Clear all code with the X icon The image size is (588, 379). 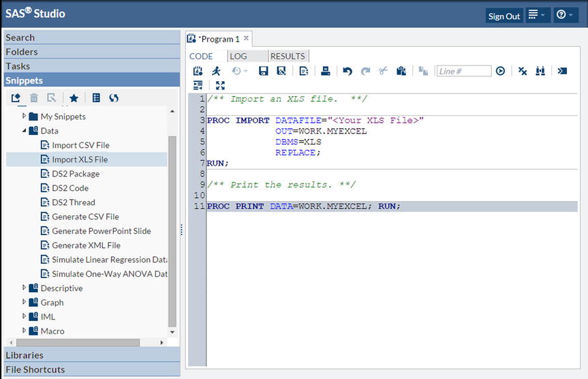[x=523, y=71]
